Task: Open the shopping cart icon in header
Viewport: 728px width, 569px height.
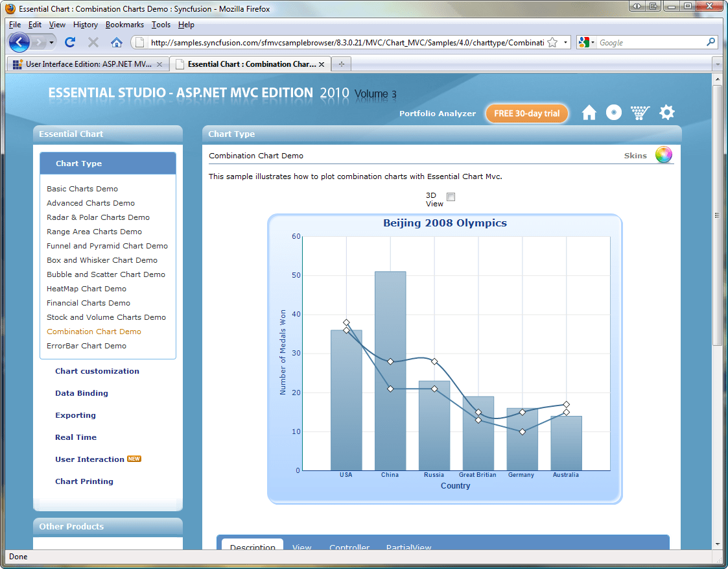Action: [640, 112]
